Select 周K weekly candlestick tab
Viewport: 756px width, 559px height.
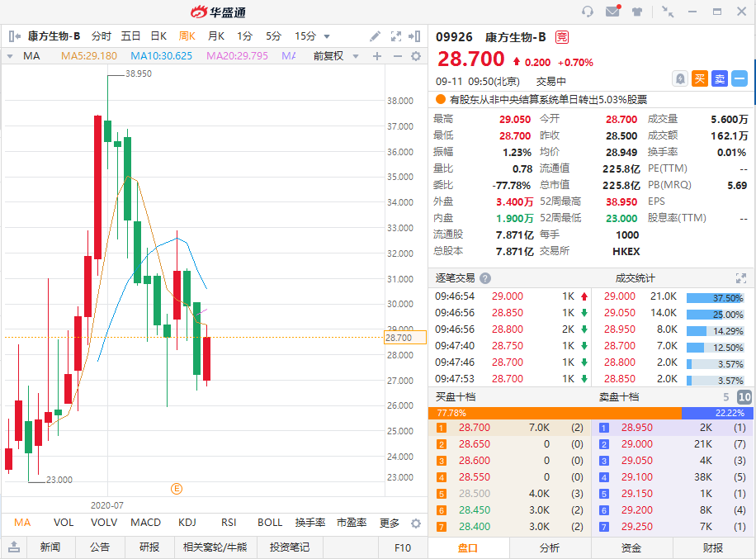click(187, 36)
